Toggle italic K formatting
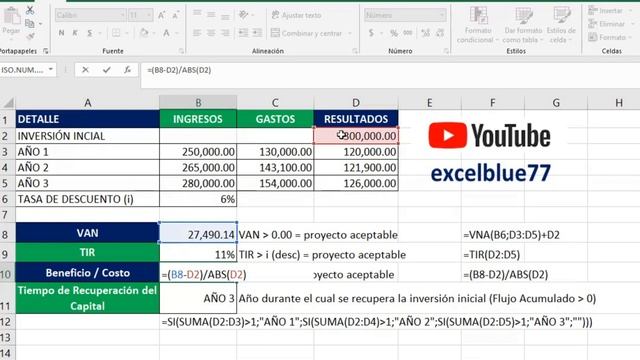The width and height of the screenshot is (640, 360). pos(75,33)
